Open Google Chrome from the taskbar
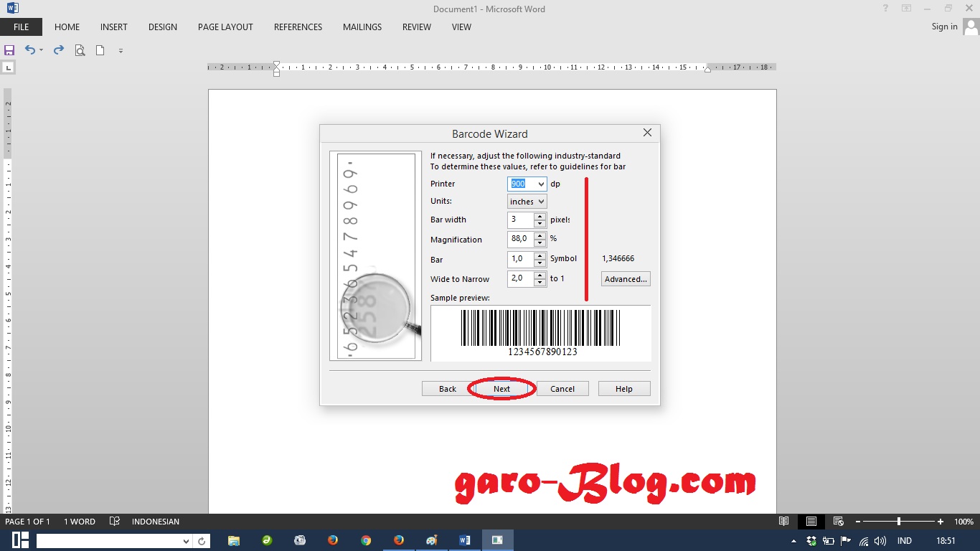This screenshot has width=980, height=551. tap(366, 540)
